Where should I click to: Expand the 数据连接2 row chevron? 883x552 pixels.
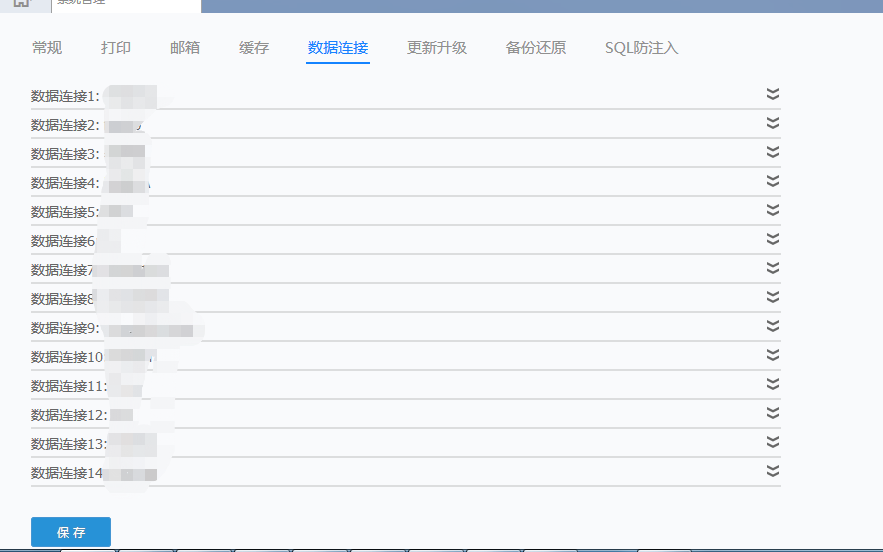773,123
